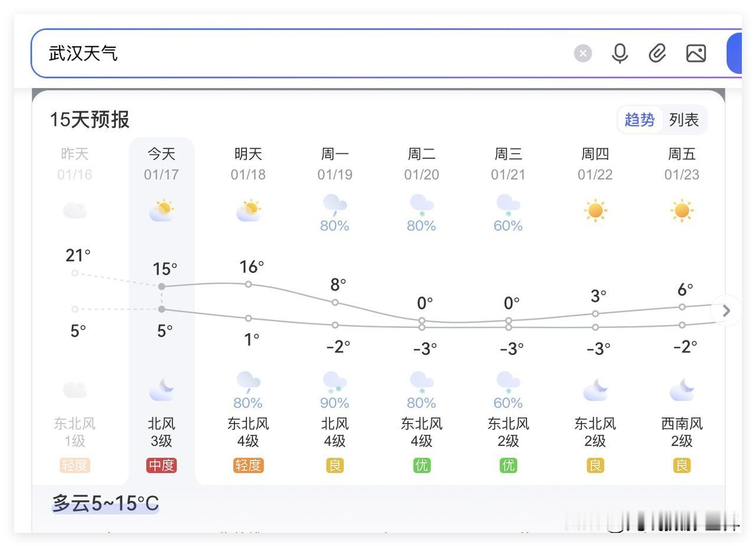Click inside the 武汉天气 search field
756x547 pixels.
[236, 53]
